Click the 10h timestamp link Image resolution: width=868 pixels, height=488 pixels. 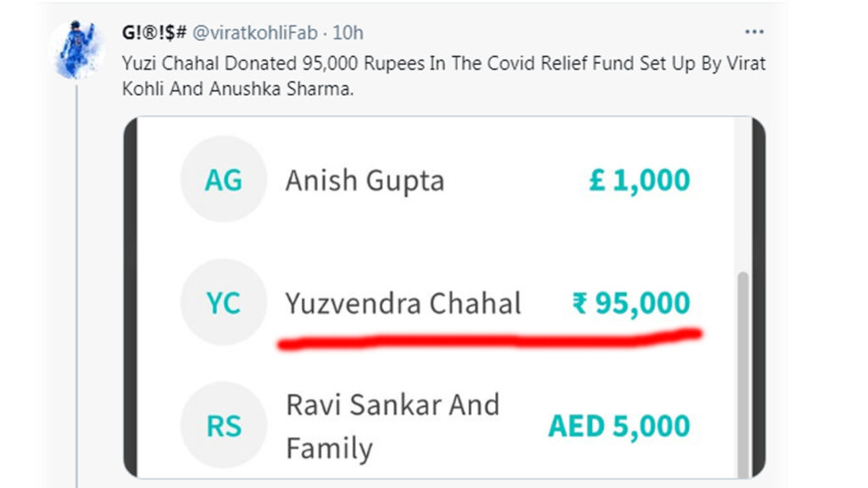(348, 33)
